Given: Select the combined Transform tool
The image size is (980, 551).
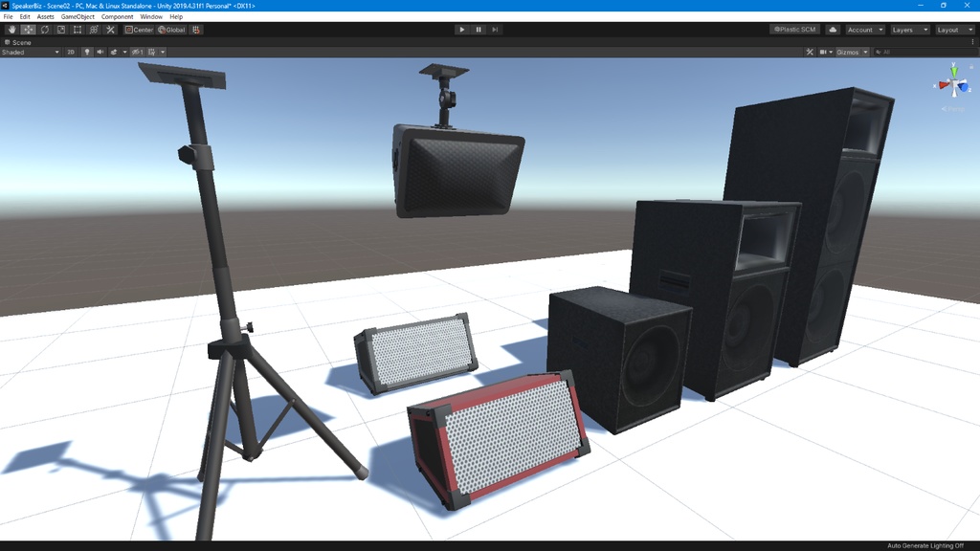Looking at the screenshot, I should point(94,30).
